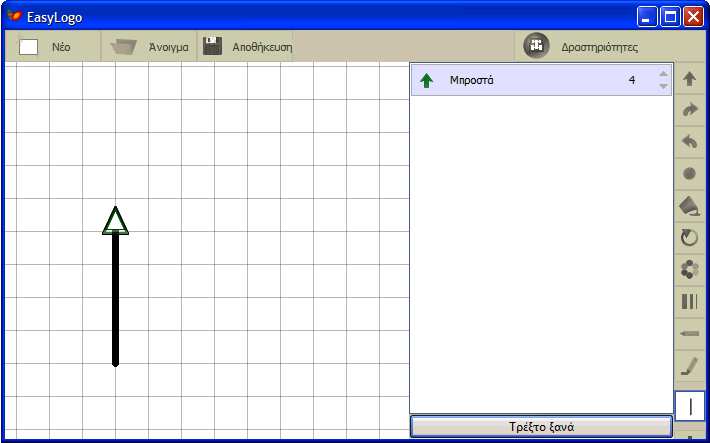Click the Τρέξτο ξανά run button

(541, 427)
